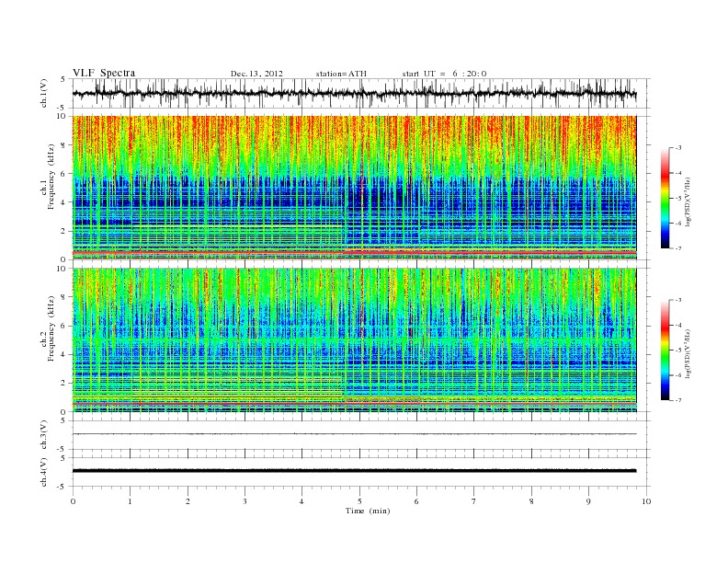Click the "-7" tick on ch.1 colorbar

pos(678,248)
